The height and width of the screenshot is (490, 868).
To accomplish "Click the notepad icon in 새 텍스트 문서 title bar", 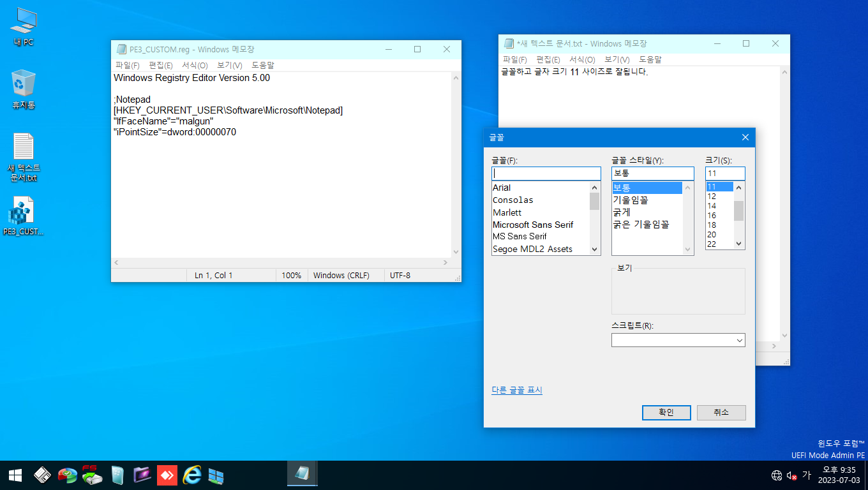I will [x=509, y=43].
